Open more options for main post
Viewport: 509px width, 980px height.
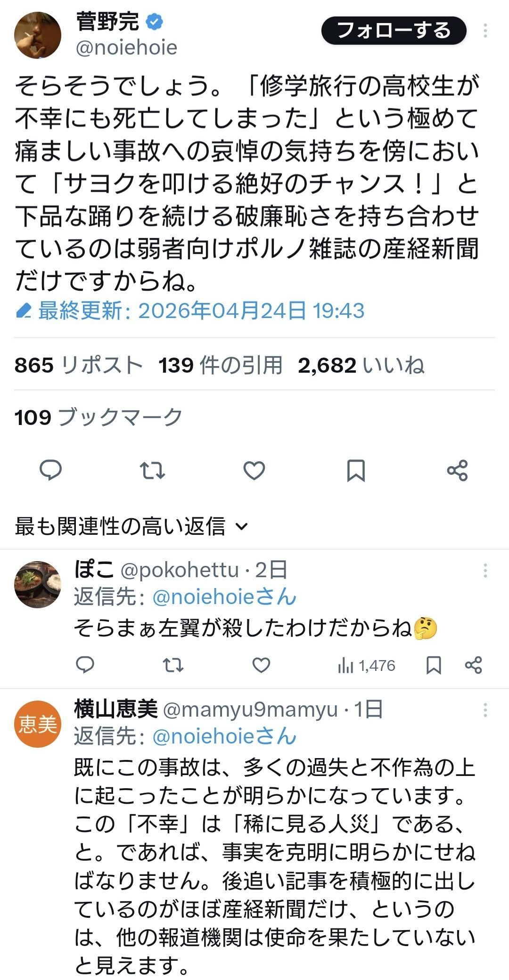(x=485, y=31)
